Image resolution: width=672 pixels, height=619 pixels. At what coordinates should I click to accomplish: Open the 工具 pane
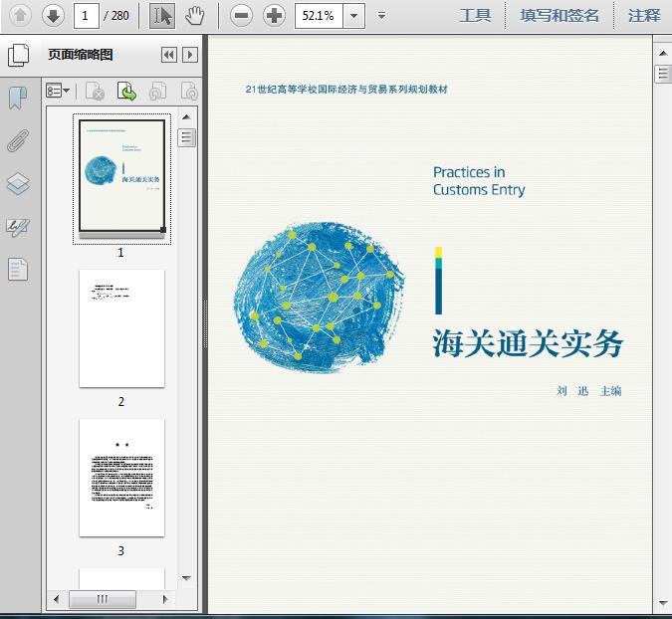475,16
